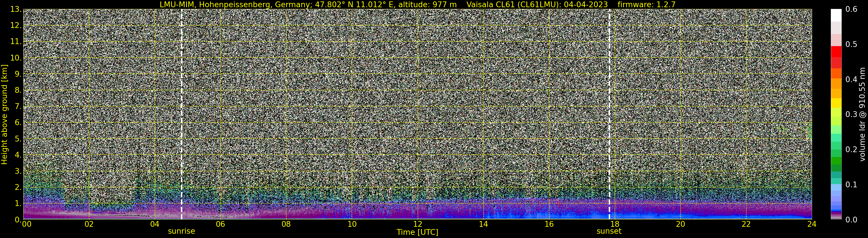Click the y-axis tick label '12.'

pos(16,25)
